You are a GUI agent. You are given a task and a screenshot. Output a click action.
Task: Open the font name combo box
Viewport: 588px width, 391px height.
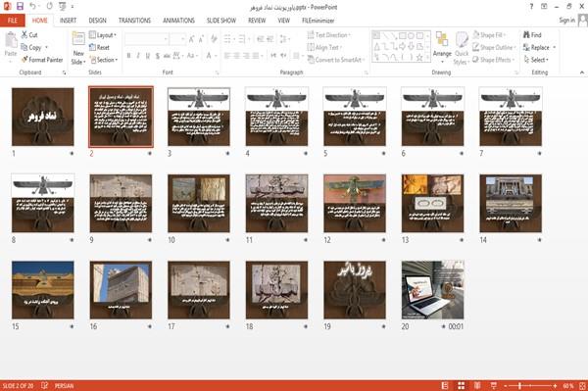pyautogui.click(x=146, y=39)
